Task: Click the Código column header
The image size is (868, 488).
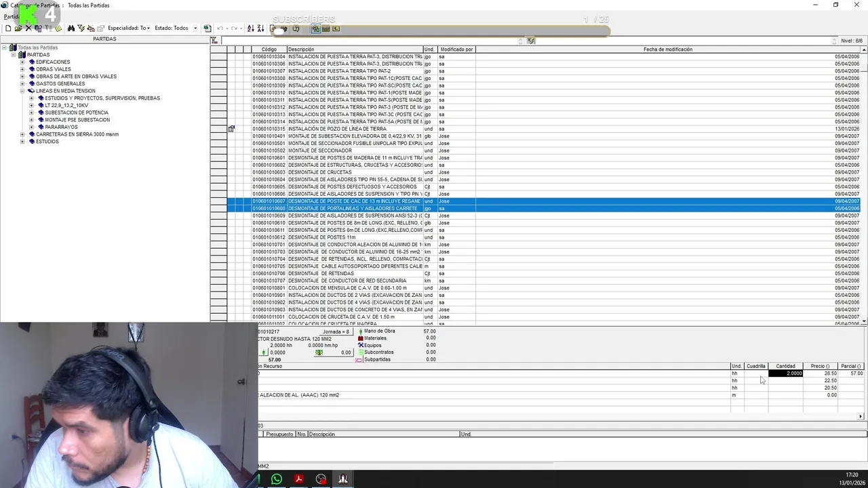Action: coord(269,49)
